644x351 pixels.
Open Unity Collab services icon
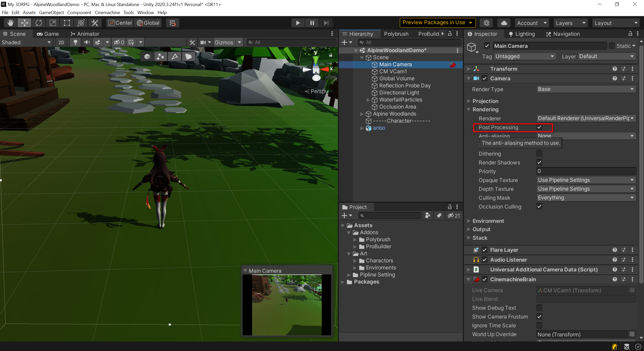tap(487, 23)
